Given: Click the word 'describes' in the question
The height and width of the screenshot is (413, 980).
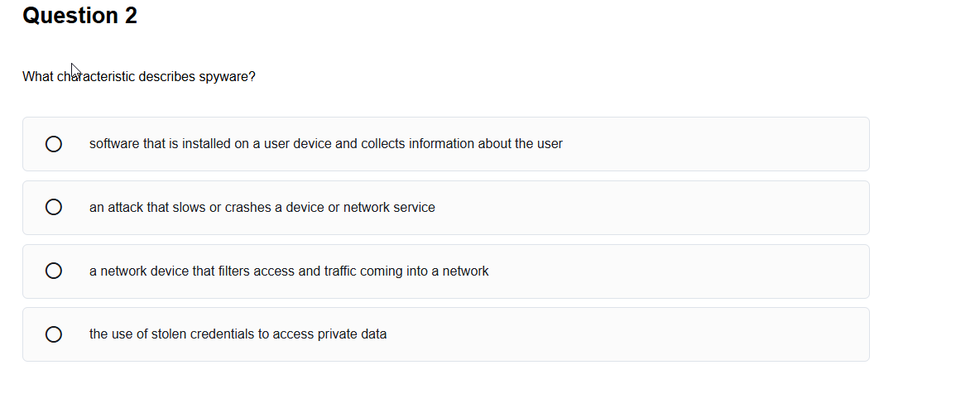Looking at the screenshot, I should [x=168, y=77].
